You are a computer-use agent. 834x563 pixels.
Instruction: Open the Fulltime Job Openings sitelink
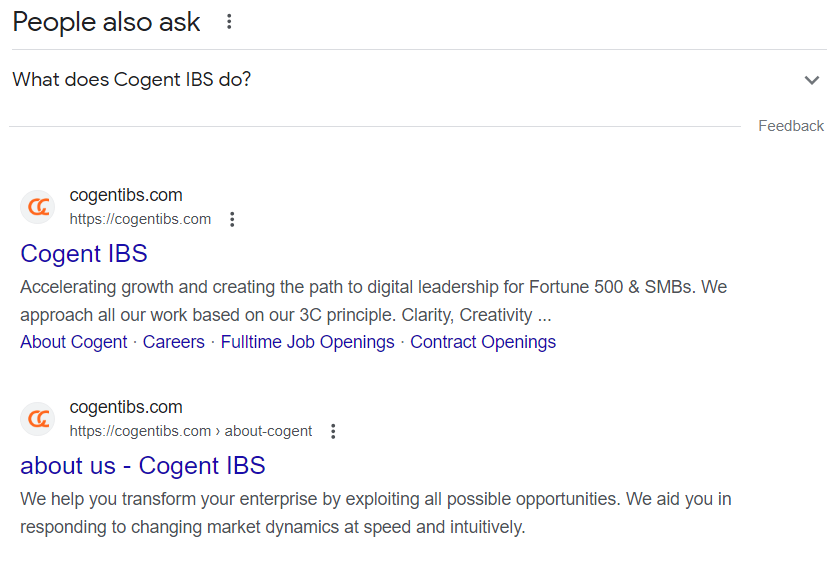click(x=307, y=342)
